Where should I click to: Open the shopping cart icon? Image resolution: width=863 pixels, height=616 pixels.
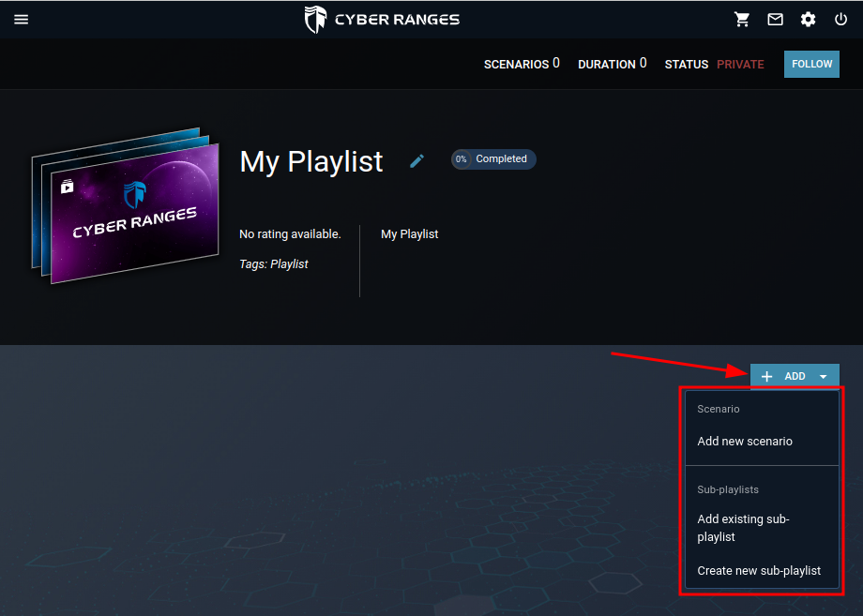742,19
